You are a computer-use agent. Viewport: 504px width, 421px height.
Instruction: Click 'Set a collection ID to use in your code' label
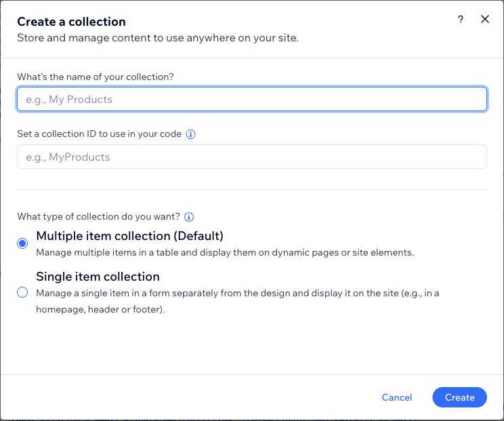[100, 134]
